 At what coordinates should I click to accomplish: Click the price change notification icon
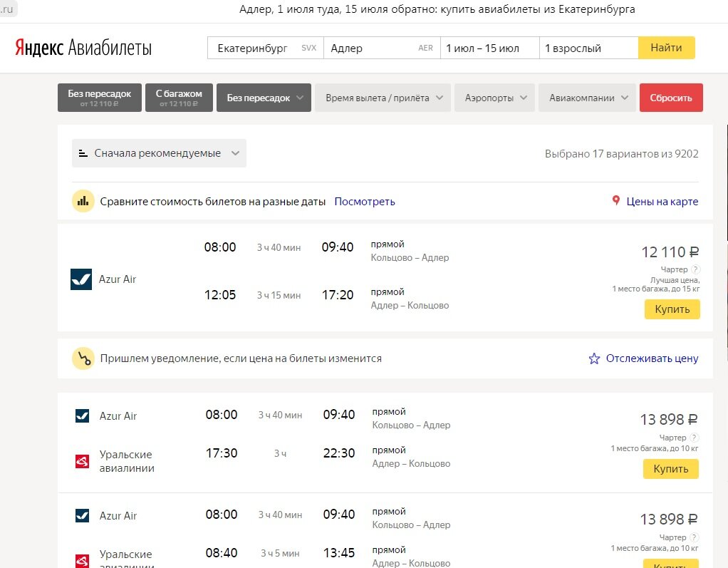83,358
